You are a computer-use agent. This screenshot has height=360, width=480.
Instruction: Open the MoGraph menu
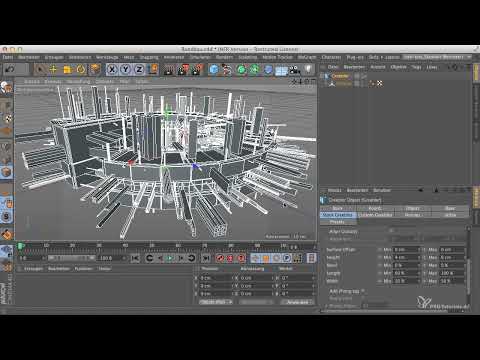tap(307, 57)
